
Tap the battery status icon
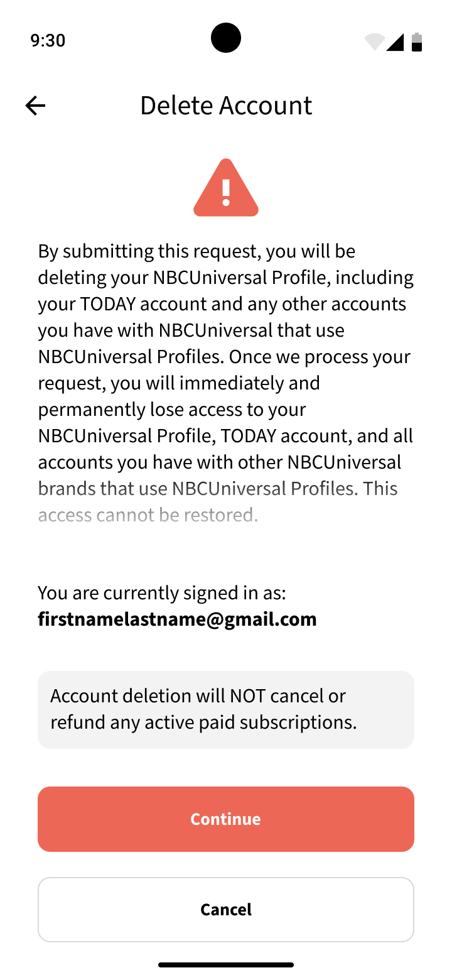(x=416, y=41)
